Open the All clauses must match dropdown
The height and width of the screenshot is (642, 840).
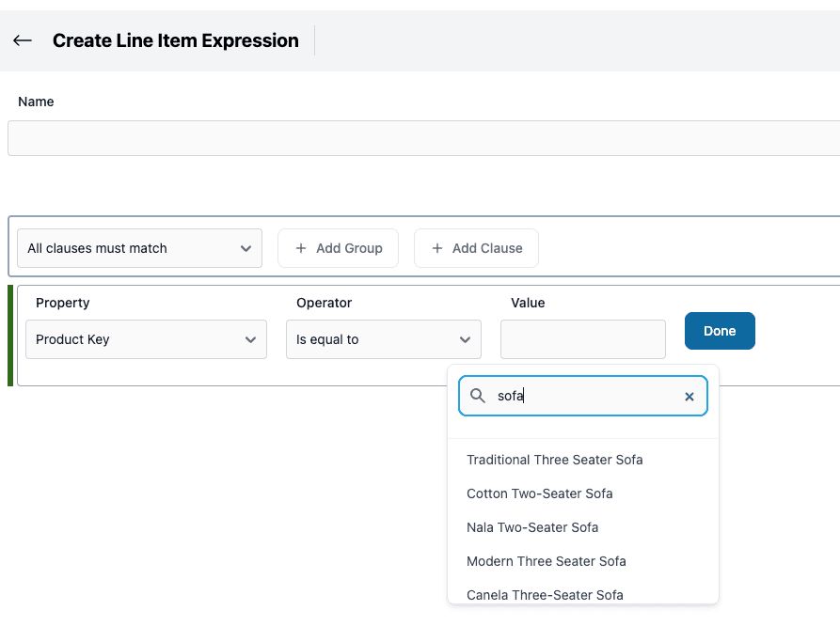tap(139, 247)
